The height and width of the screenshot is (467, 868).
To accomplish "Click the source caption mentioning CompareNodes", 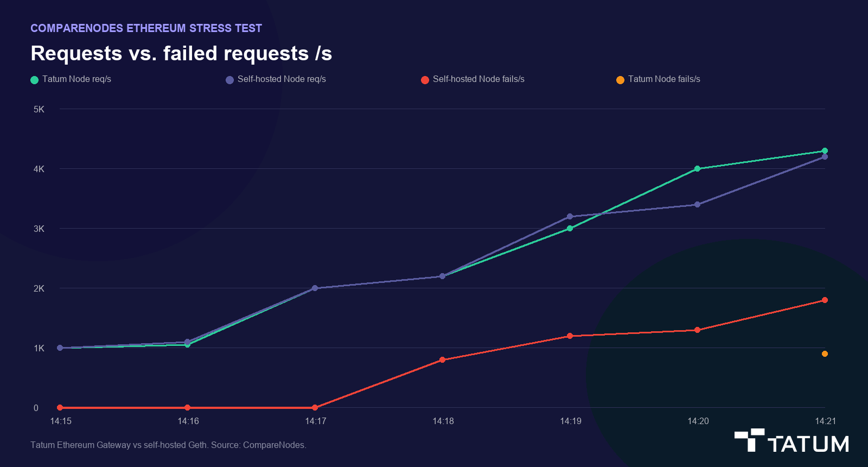I will pos(168,445).
